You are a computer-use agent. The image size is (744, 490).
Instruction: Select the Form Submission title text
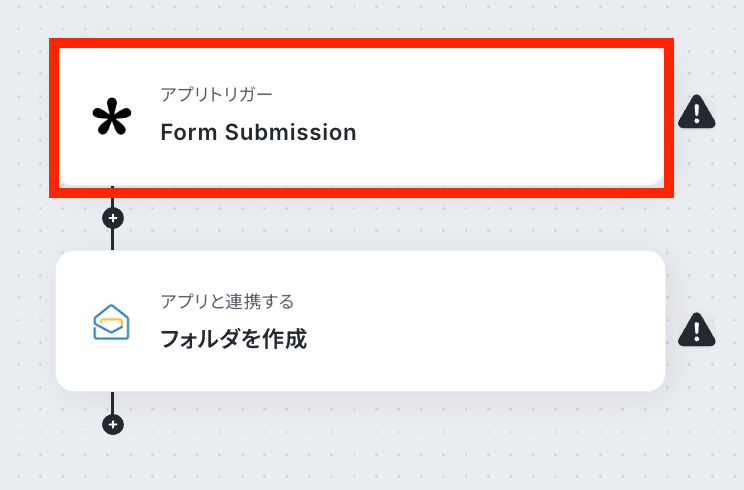click(258, 132)
